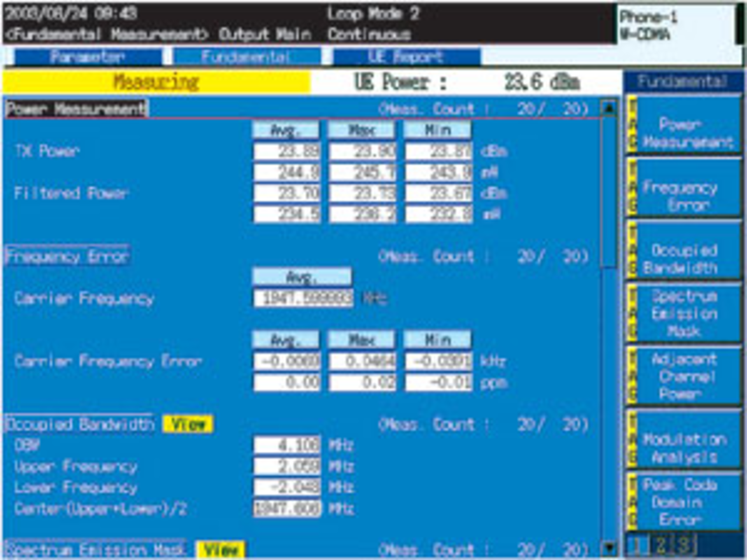Screen dimensions: 747x560
Task: Click View next to Spectrum Emission Mask
Action: [x=221, y=550]
